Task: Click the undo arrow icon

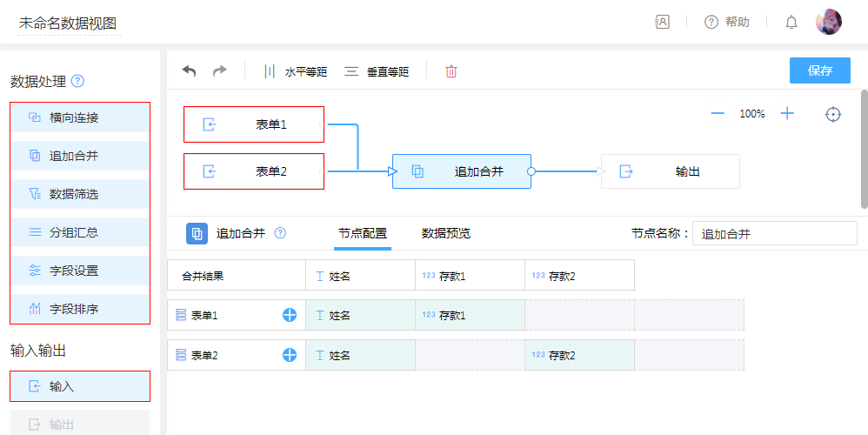Action: click(189, 71)
